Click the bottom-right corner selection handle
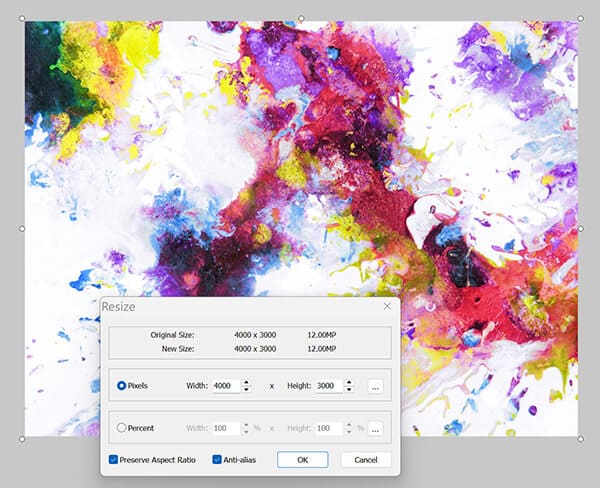 pos(580,439)
